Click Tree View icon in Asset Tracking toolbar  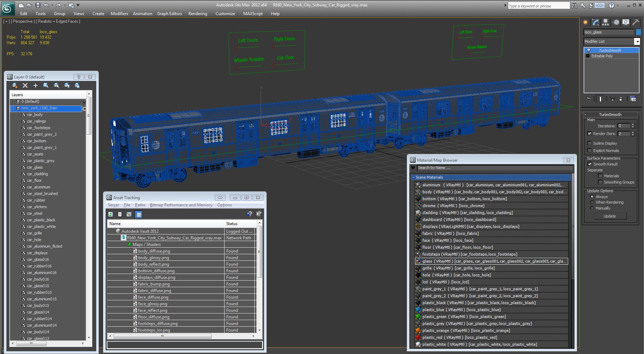129,214
